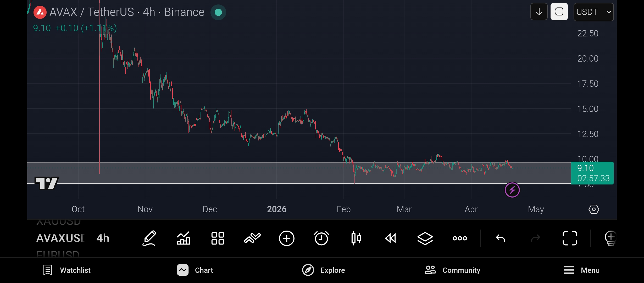Open the layout grid icon
This screenshot has width=644, height=283.
(x=218, y=238)
